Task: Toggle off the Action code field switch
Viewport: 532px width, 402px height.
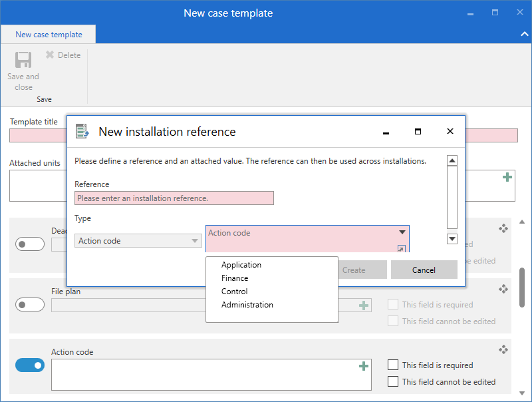Action: pyautogui.click(x=30, y=365)
